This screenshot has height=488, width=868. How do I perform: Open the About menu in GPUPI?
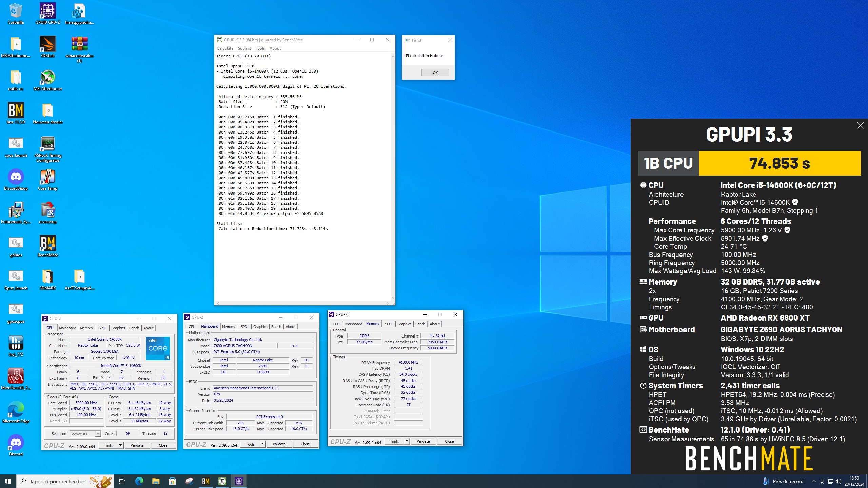click(275, 48)
